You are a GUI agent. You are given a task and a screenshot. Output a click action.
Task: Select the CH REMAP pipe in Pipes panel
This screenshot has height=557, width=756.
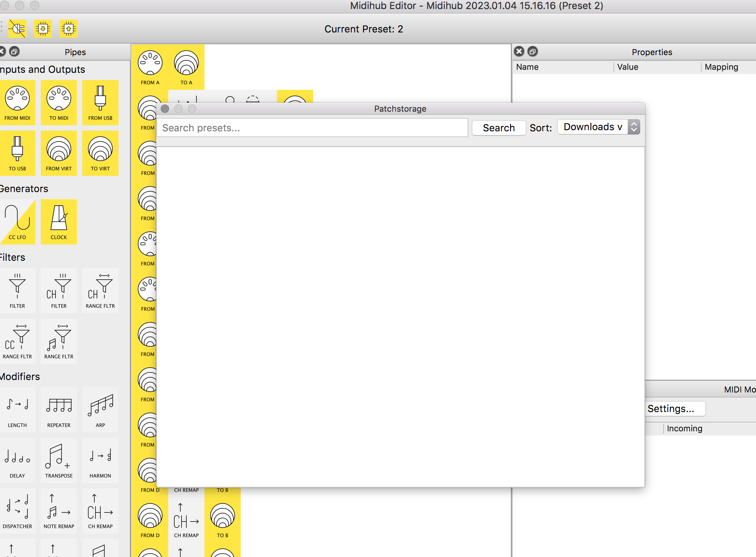pyautogui.click(x=100, y=511)
